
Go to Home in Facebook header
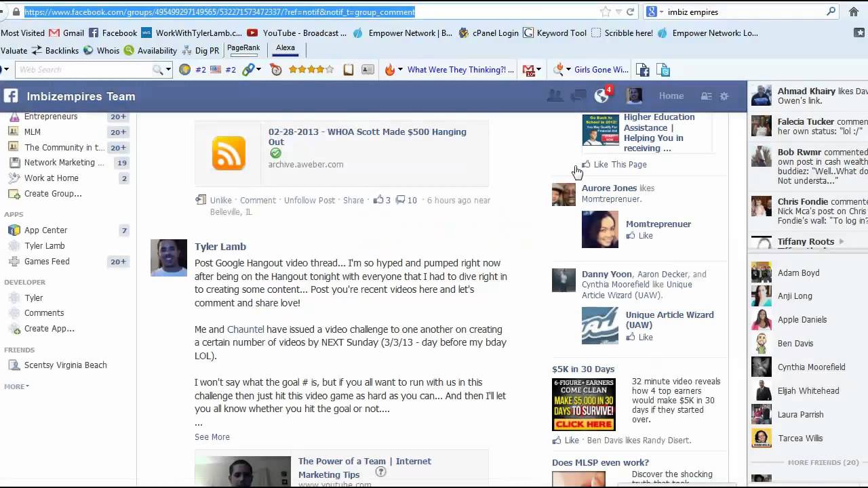(671, 96)
